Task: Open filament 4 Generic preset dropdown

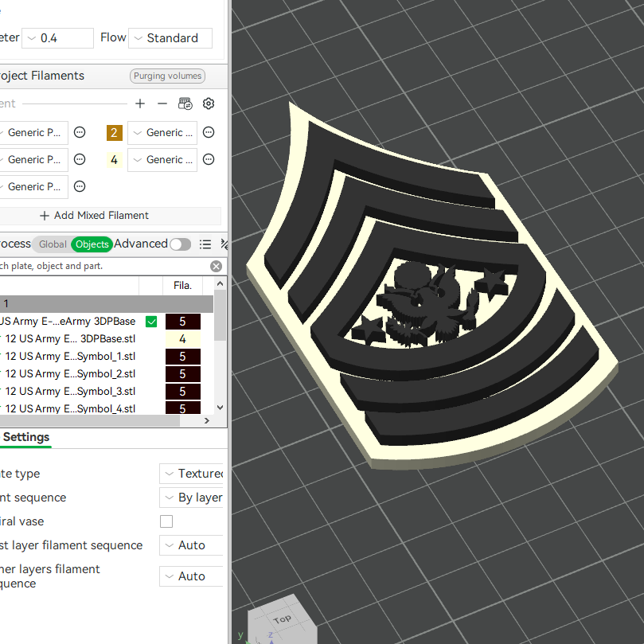Action: pos(162,160)
